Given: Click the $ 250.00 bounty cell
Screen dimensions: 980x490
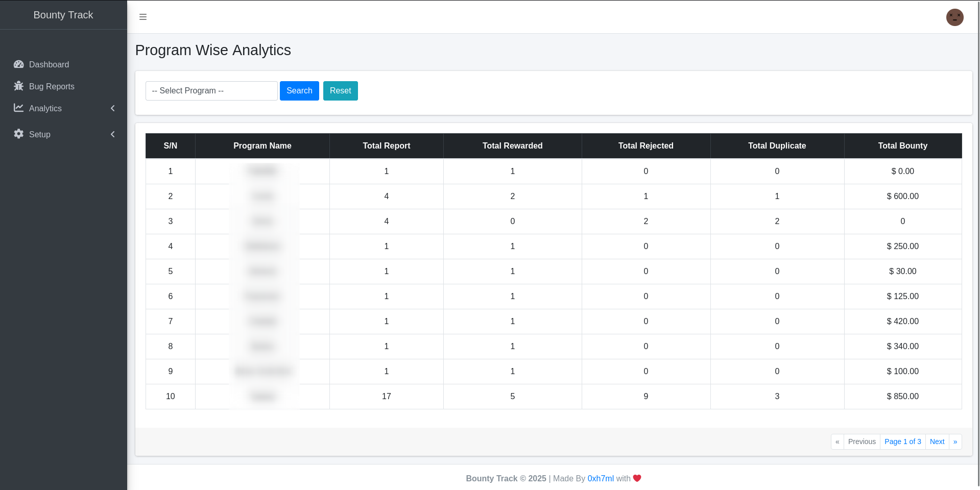Looking at the screenshot, I should click(903, 247).
